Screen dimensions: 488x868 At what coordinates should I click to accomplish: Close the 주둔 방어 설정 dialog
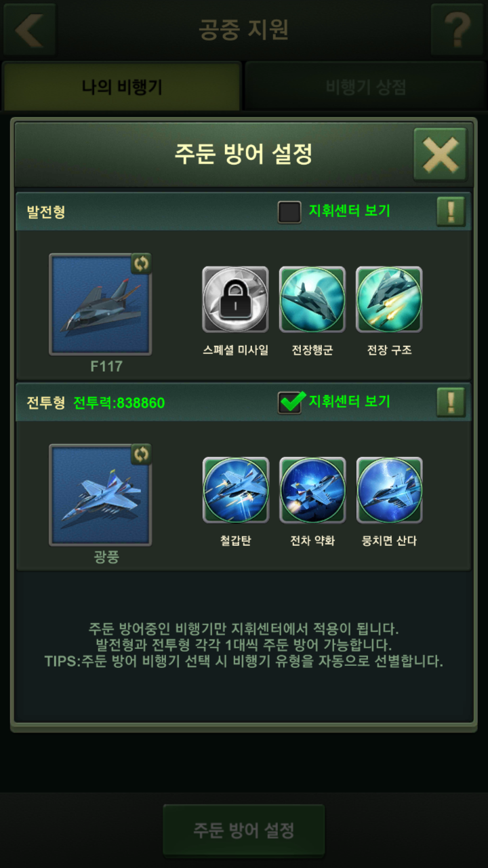(441, 154)
